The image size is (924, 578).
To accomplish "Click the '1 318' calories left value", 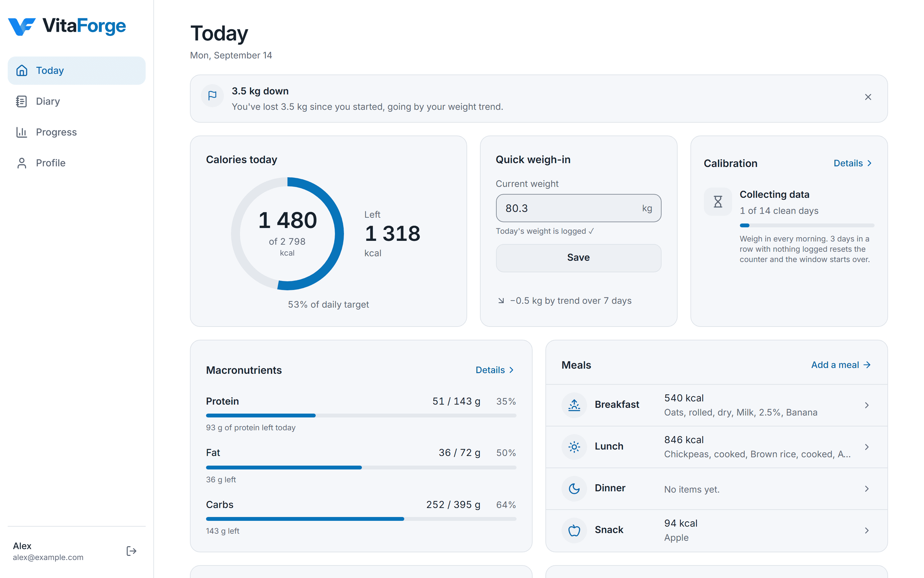I will coord(392,233).
